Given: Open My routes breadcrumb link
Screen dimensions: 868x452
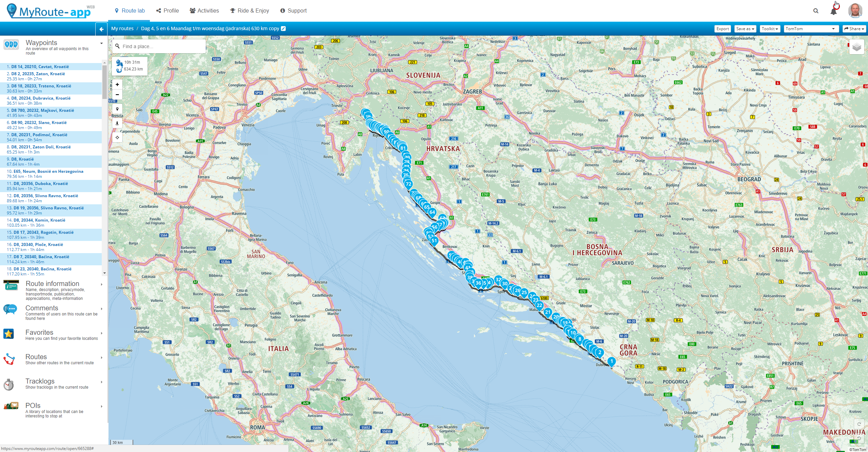Looking at the screenshot, I should click(x=122, y=28).
